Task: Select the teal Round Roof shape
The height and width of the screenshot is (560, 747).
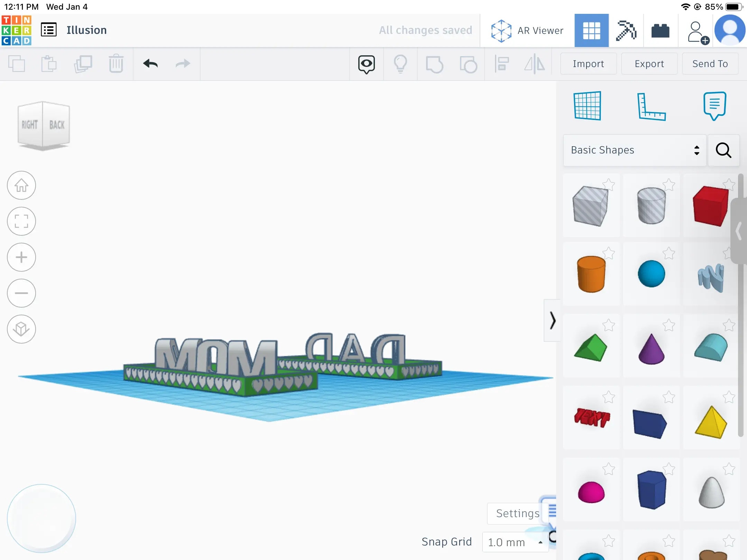Action: tap(711, 348)
